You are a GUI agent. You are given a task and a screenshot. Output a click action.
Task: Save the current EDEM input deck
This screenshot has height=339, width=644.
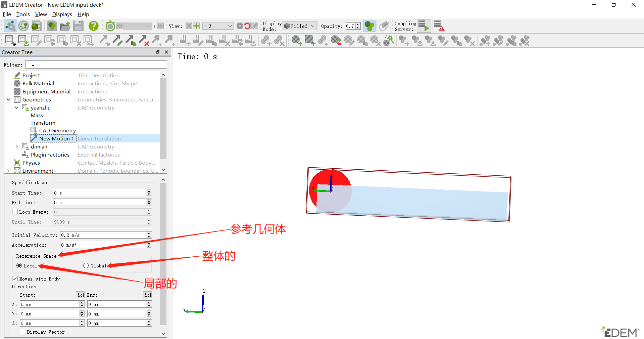point(78,26)
